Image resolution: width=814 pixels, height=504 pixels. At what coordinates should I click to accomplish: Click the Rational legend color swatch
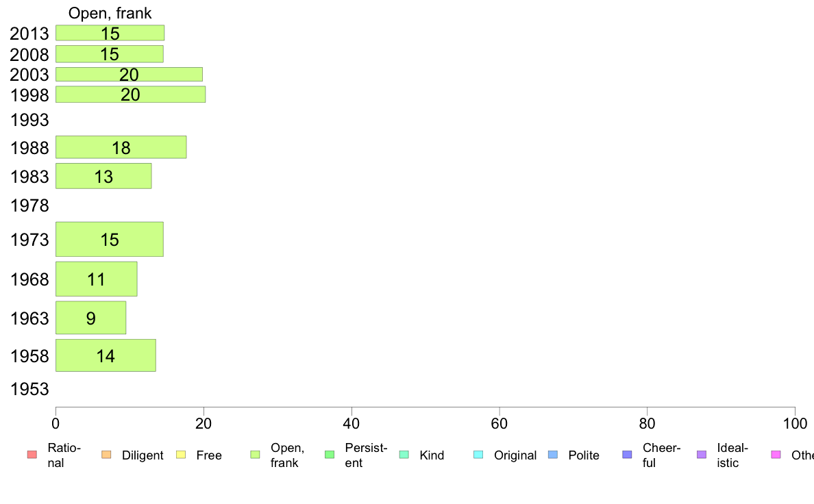click(x=32, y=455)
